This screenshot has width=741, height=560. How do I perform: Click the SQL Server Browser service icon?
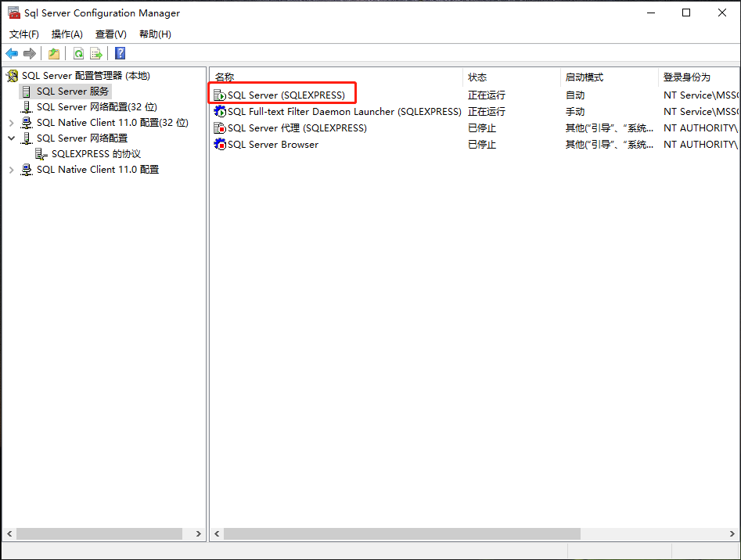click(x=220, y=145)
